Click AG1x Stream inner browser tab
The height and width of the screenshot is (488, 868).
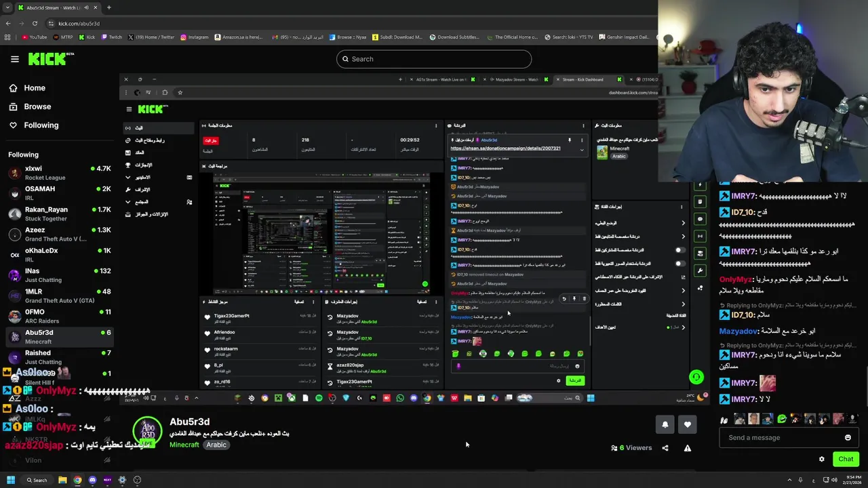[x=442, y=79]
